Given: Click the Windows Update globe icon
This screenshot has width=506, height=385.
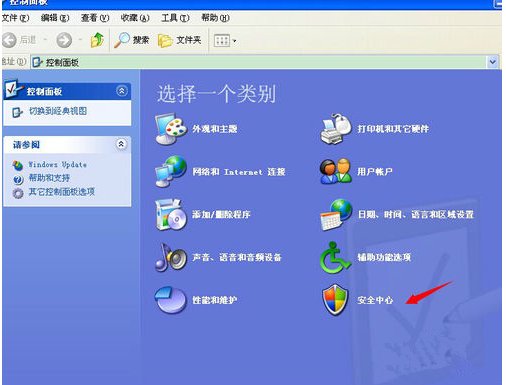Looking at the screenshot, I should pos(17,165).
